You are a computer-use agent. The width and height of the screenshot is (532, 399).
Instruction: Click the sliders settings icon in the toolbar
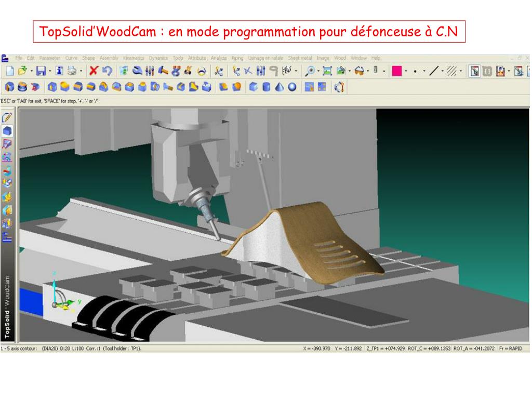pos(150,71)
